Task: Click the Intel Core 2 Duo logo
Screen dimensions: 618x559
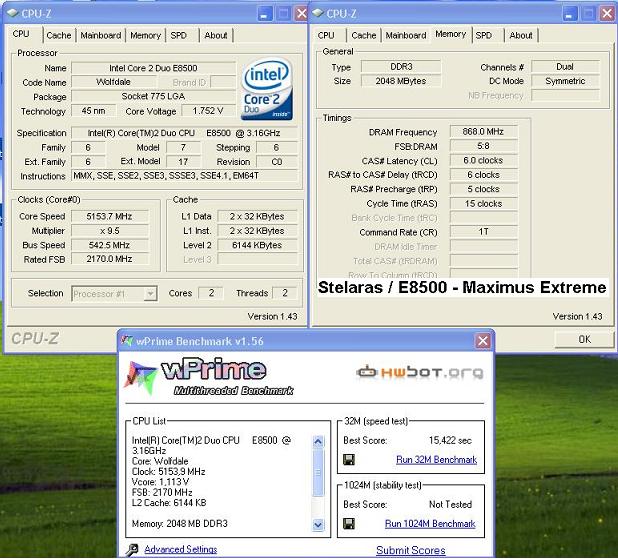Action: tap(267, 89)
